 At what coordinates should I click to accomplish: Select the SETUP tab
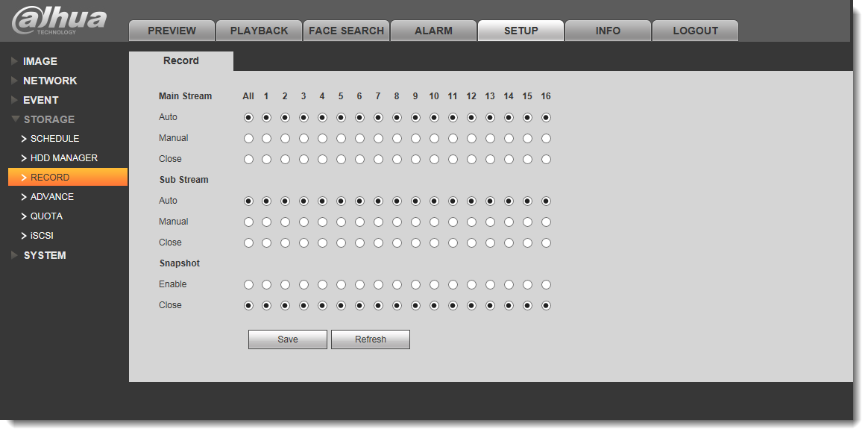pyautogui.click(x=521, y=31)
